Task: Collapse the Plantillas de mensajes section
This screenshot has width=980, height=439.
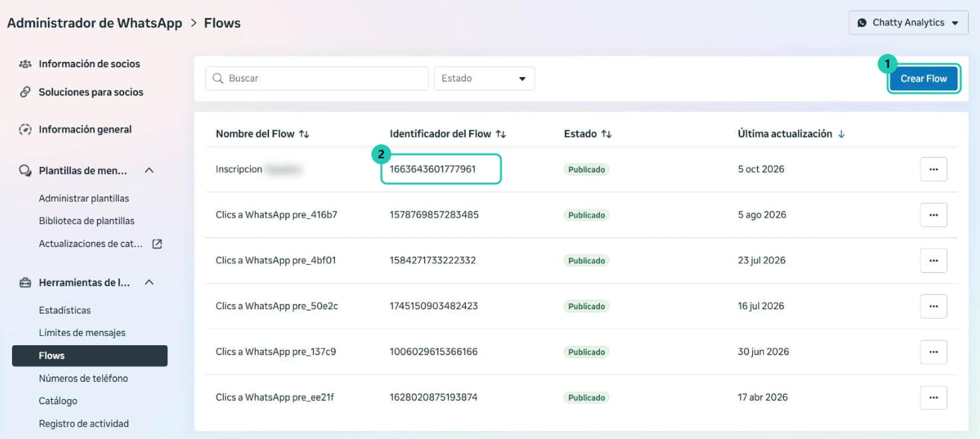Action: click(149, 171)
